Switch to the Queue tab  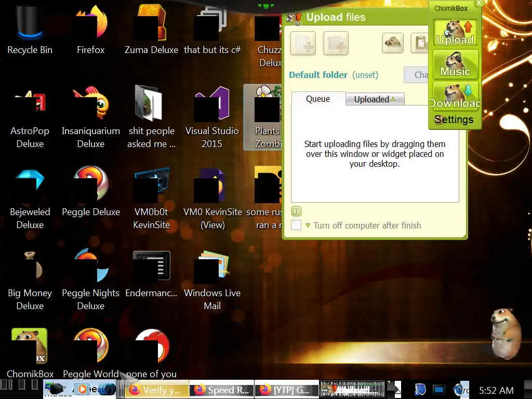pyautogui.click(x=318, y=99)
